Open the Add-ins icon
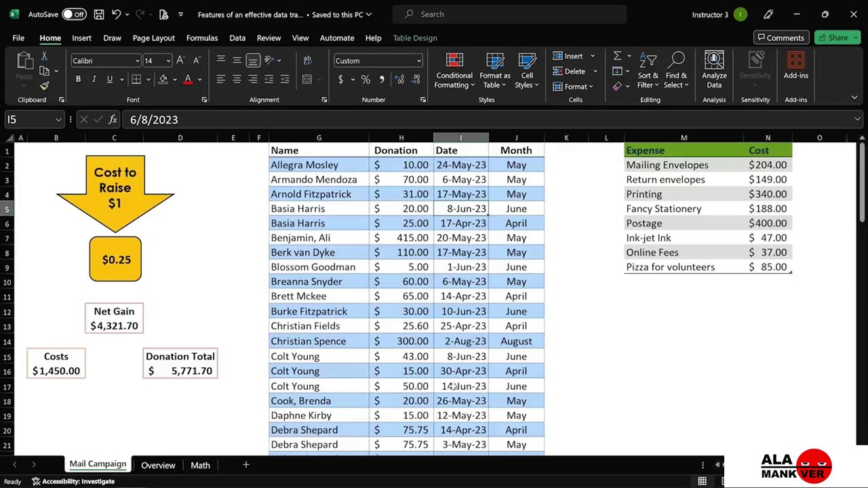Image resolution: width=868 pixels, height=488 pixels. pyautogui.click(x=795, y=62)
